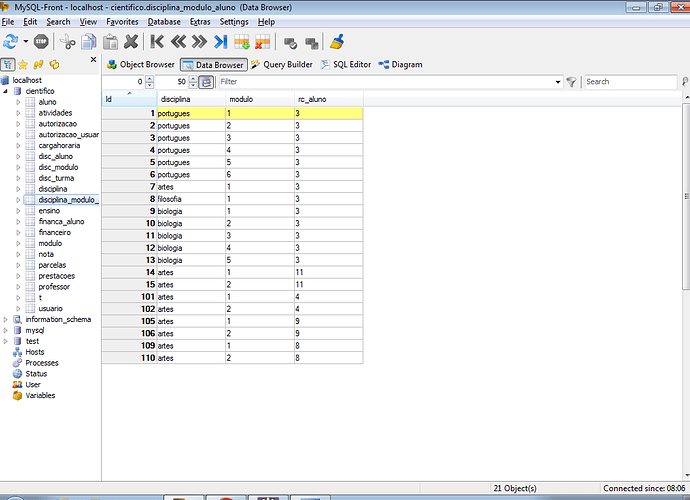This screenshot has height=500, width=690.
Task: Click the row limit spinner arrows
Action: point(193,82)
